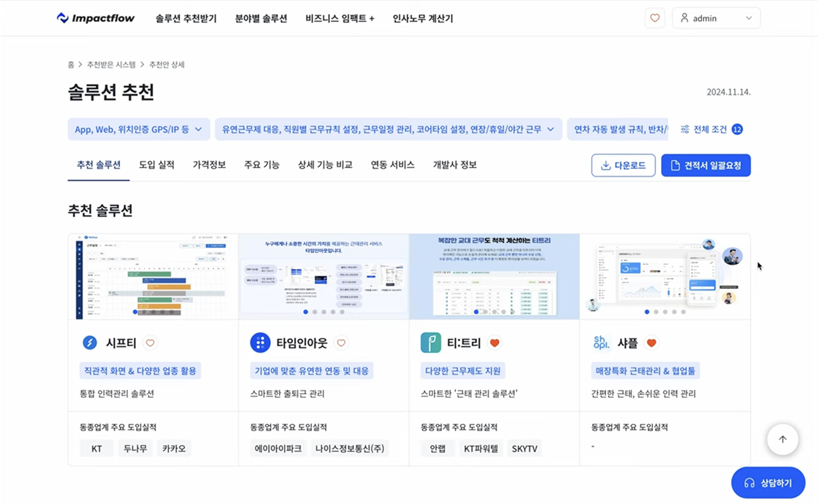The width and height of the screenshot is (818, 504).
Task: Click the 티:트리 logo icon
Action: tap(431, 343)
